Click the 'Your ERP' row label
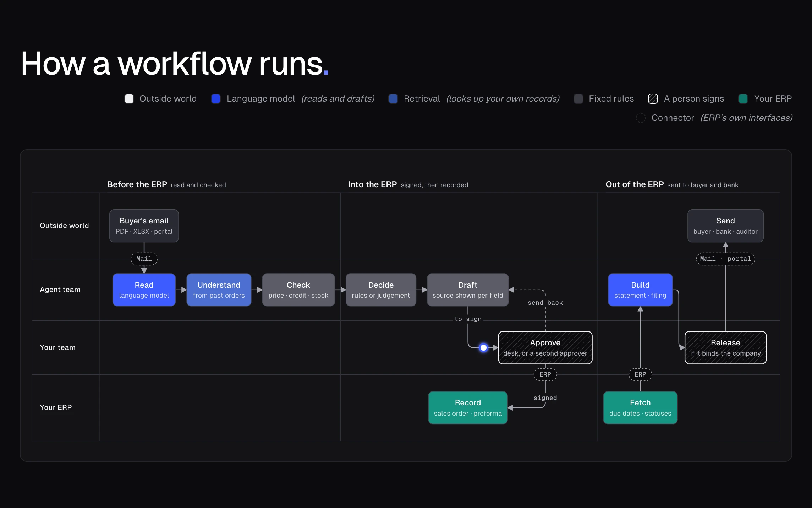Viewport: 812px width, 508px height. [56, 408]
